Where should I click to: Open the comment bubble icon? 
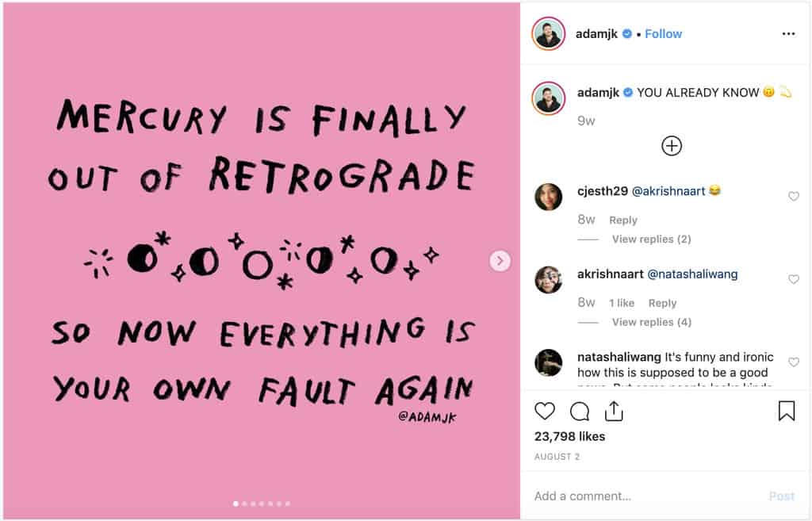tap(578, 411)
